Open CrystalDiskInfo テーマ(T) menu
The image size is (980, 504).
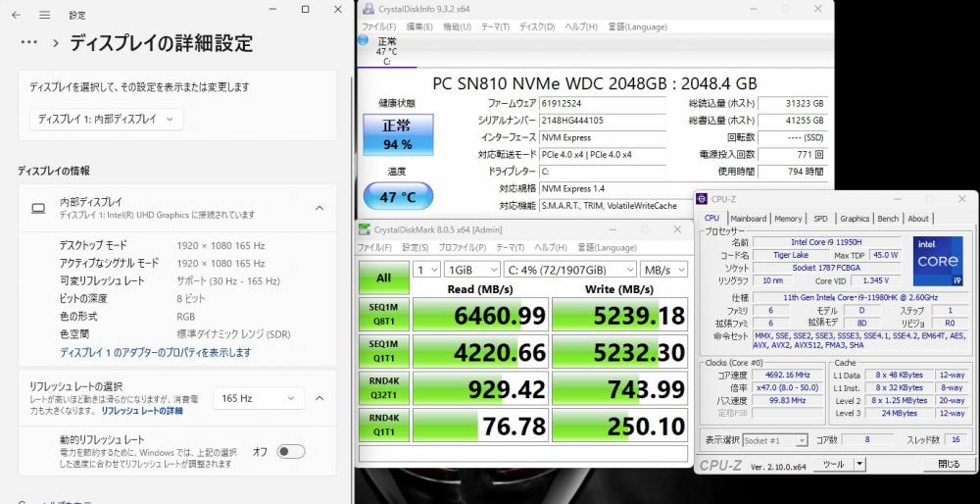(495, 26)
